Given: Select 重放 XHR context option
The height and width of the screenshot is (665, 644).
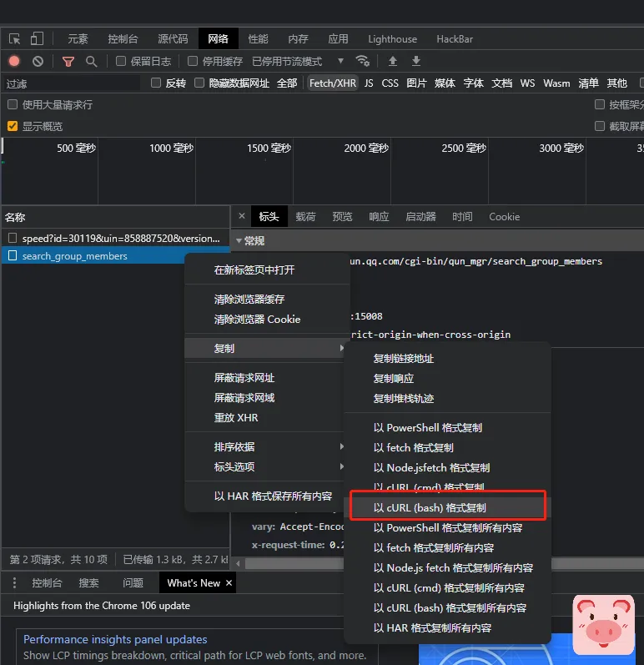Looking at the screenshot, I should tap(264, 417).
